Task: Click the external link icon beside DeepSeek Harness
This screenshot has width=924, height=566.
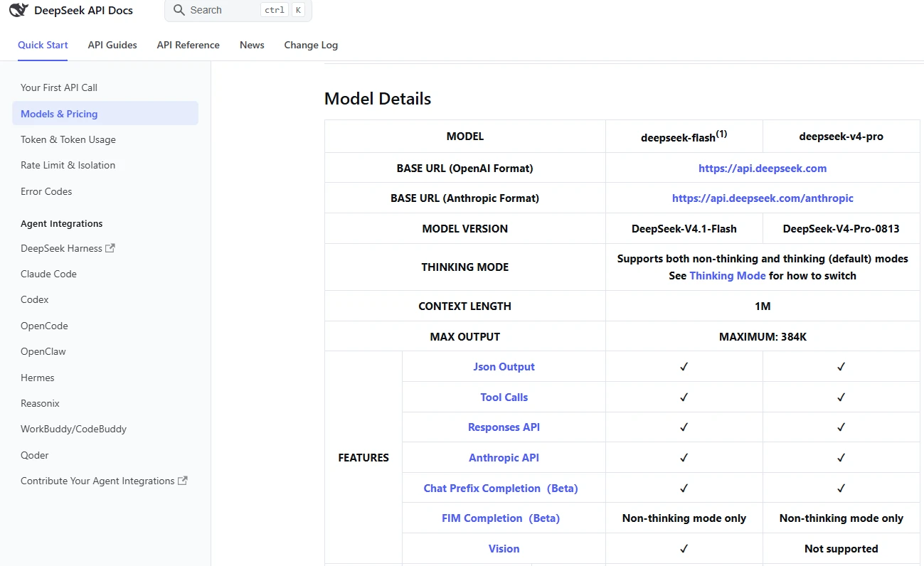Action: [110, 248]
